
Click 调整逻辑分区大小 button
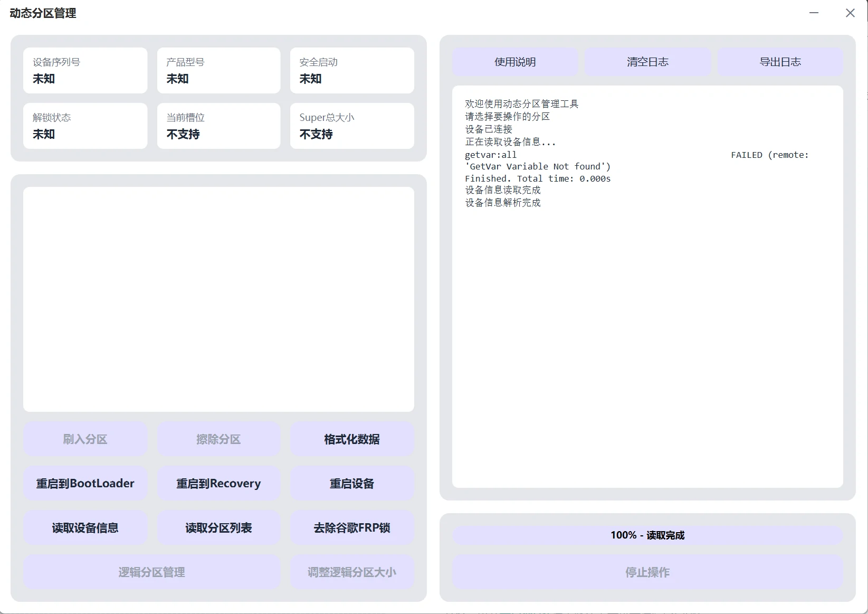coord(352,572)
